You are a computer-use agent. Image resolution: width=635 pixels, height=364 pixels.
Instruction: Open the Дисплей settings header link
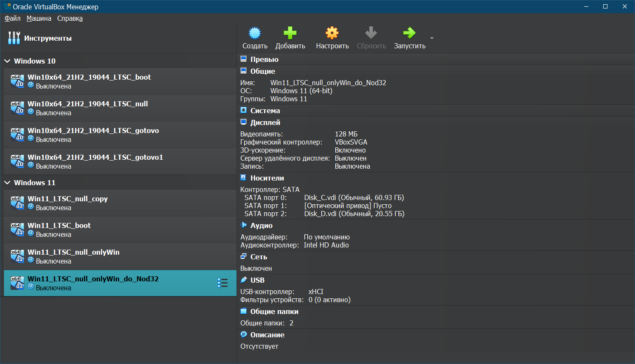click(x=265, y=122)
